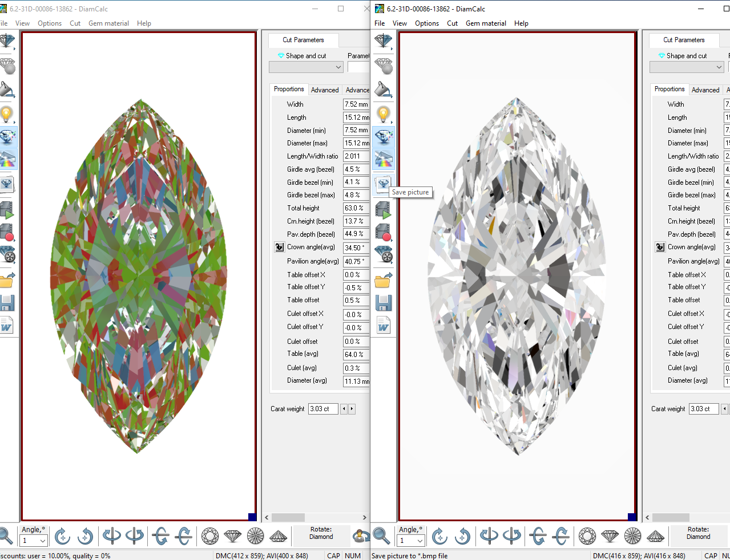Open Angle dropdown in right window
This screenshot has width=730, height=560.
(x=412, y=540)
